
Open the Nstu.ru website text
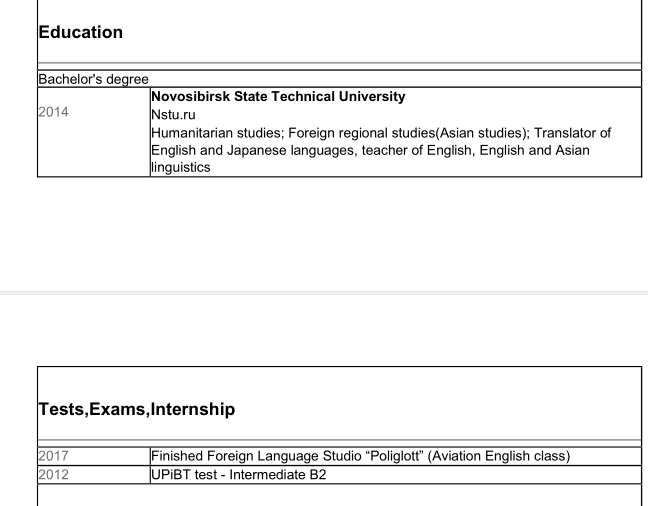[x=173, y=114]
